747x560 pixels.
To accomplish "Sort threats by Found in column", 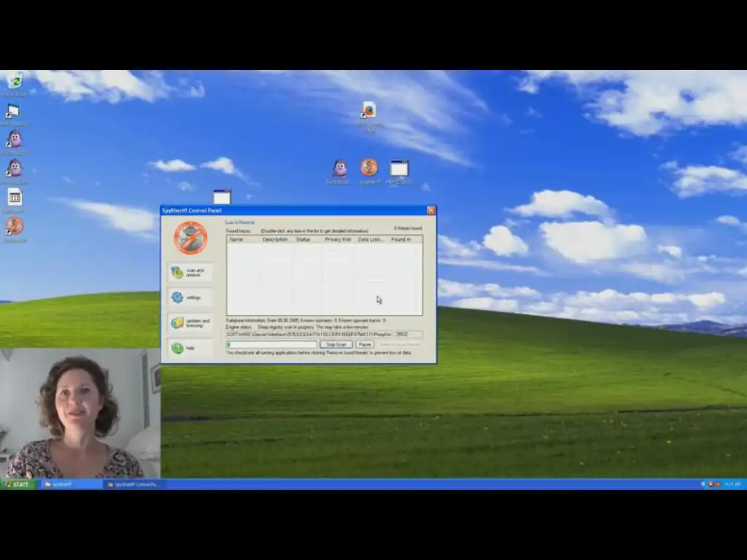I will click(x=406, y=239).
